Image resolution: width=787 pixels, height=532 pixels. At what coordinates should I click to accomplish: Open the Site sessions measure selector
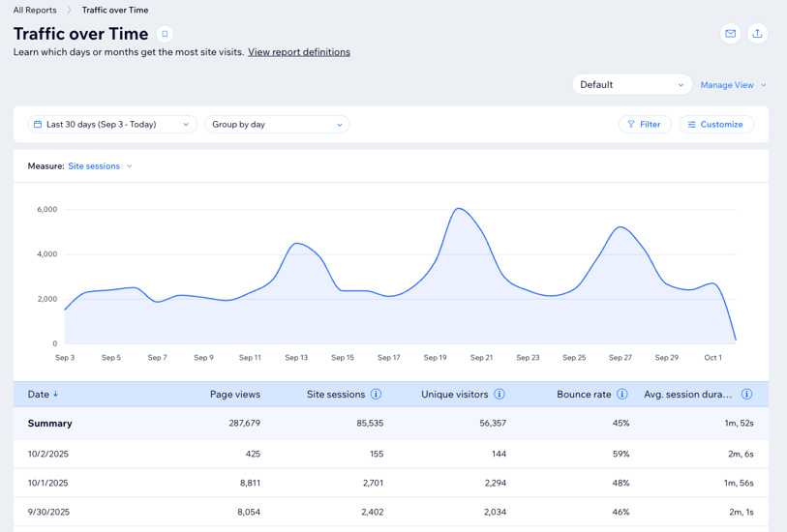click(100, 166)
